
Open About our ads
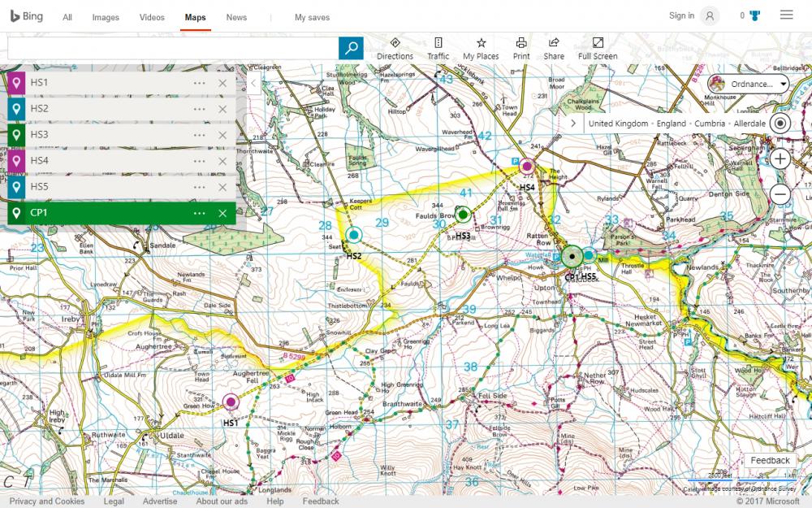click(222, 501)
